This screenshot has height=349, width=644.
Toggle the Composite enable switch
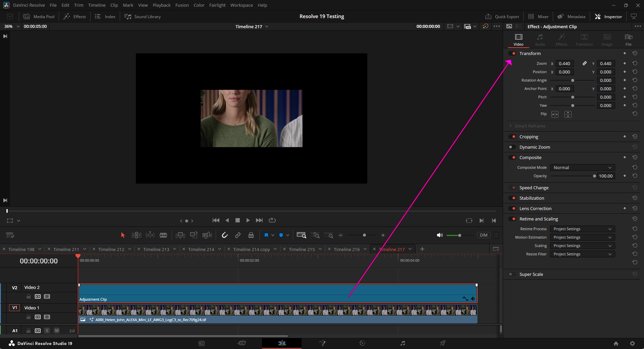pos(512,157)
